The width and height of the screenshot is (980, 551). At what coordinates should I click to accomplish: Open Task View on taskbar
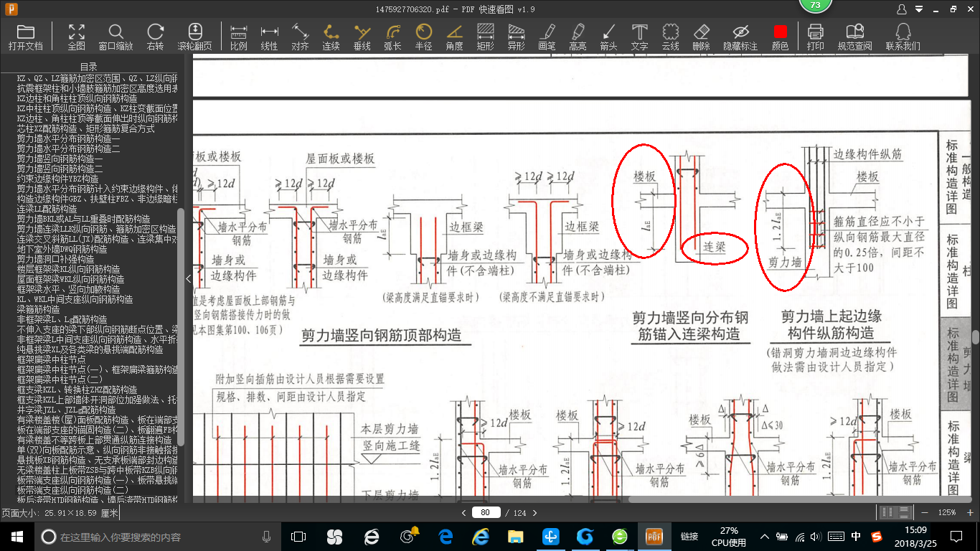tap(298, 536)
